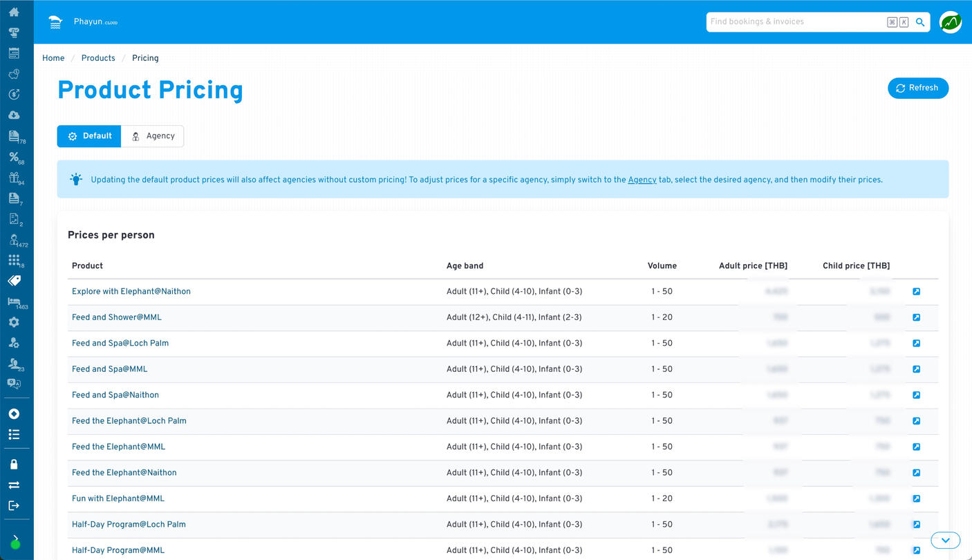Open the underlined Agency link in the notice
The height and width of the screenshot is (560, 972).
(642, 180)
